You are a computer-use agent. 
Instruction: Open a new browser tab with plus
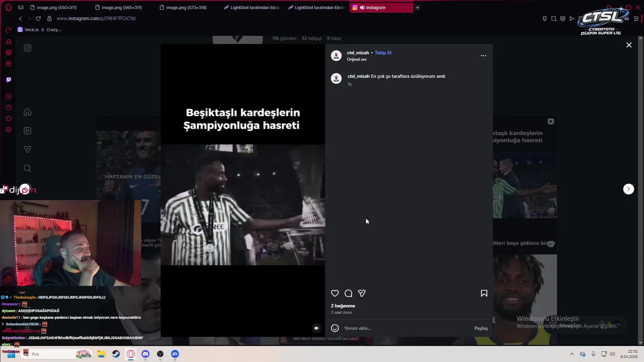417,8
